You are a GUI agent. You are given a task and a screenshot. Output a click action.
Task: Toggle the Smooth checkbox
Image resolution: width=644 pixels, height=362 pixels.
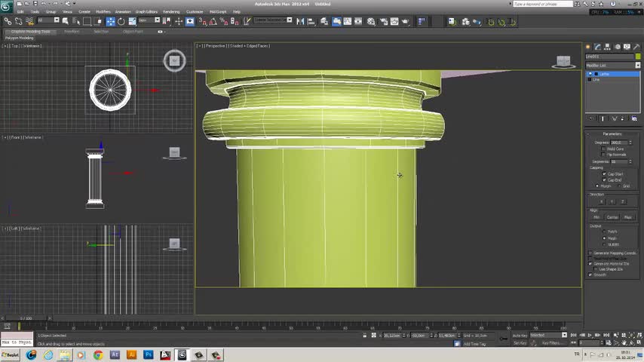point(590,275)
